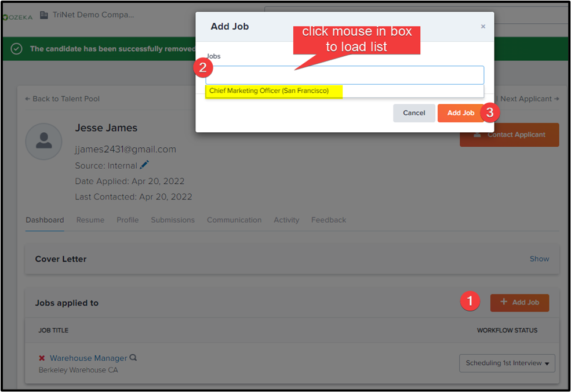Viewport: 571px width, 392px height.
Task: Click the WORKFLOW STATUS column header
Action: click(x=507, y=331)
